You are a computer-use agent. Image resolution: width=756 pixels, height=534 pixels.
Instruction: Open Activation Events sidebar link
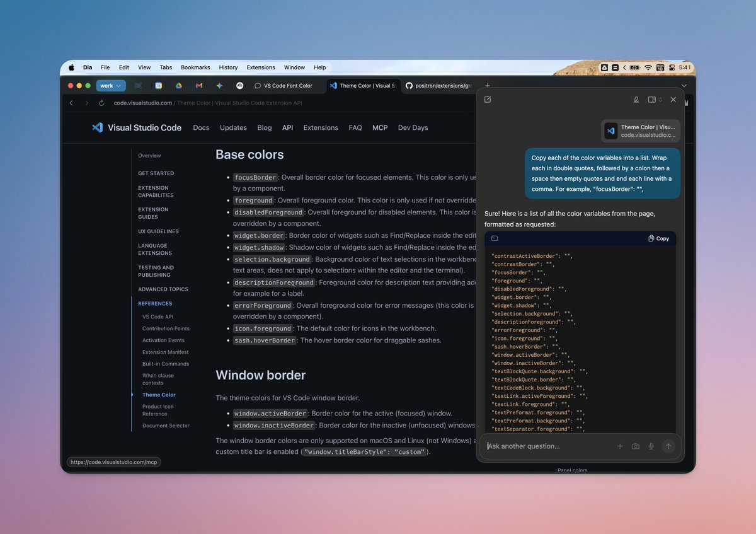[x=163, y=340]
